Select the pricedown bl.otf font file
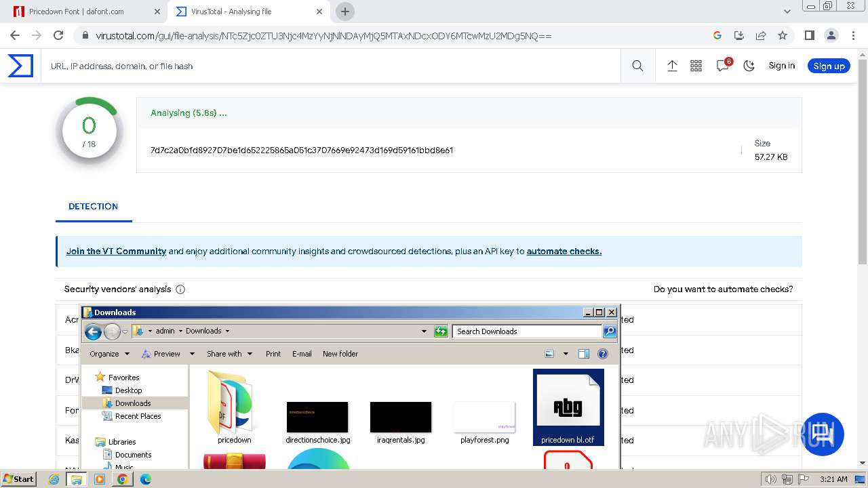868x488 pixels. click(568, 407)
